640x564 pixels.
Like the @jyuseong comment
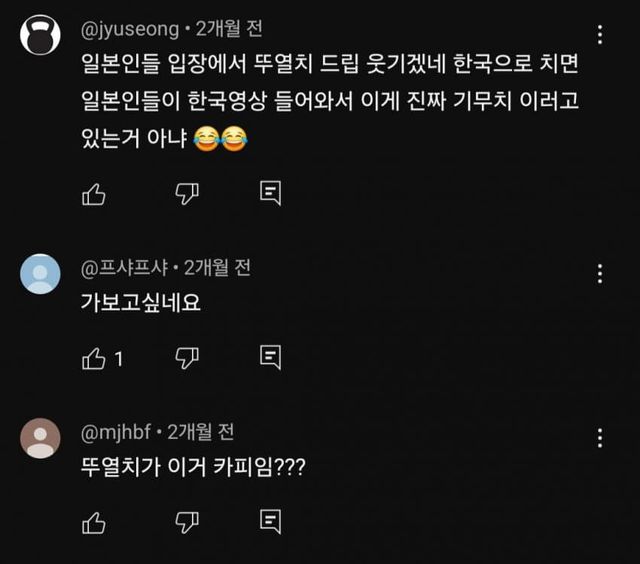click(94, 194)
